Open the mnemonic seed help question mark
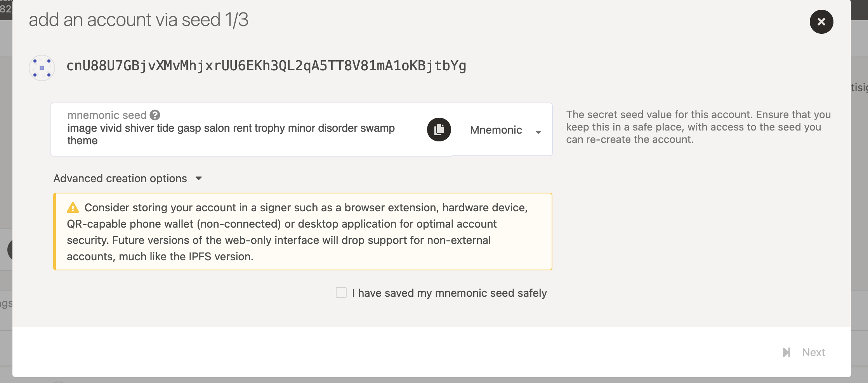Viewport: 868px width, 383px height. pyautogui.click(x=155, y=115)
